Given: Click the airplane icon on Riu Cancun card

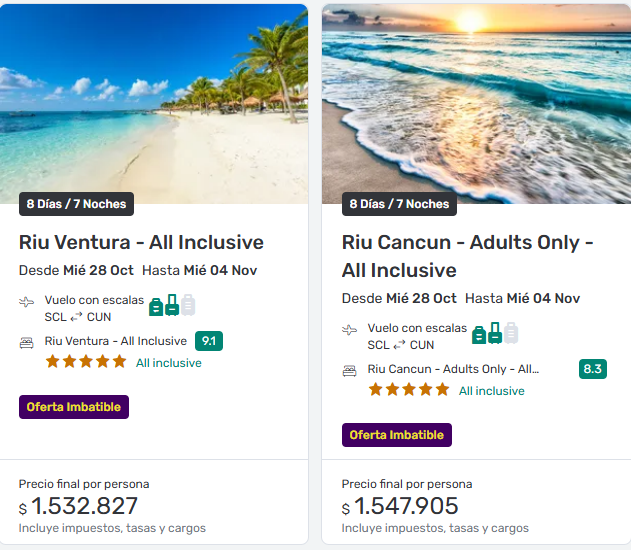Looking at the screenshot, I should tap(350, 329).
